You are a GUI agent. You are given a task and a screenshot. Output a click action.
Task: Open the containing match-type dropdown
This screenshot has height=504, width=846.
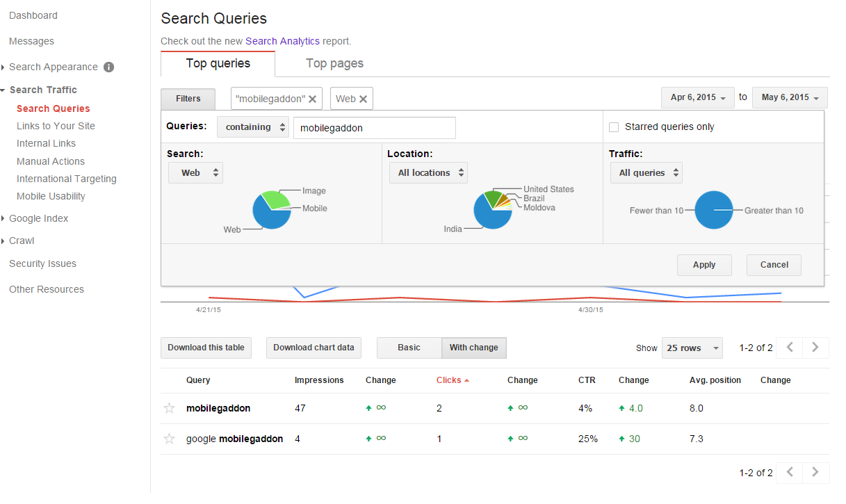[253, 127]
